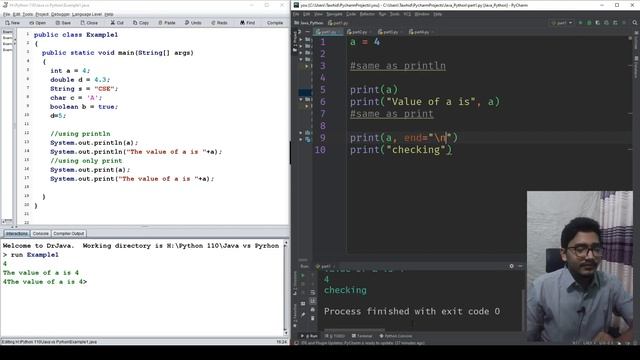Click Cut in the DrJava toolbar
The height and width of the screenshot is (360, 640).
click(x=117, y=23)
